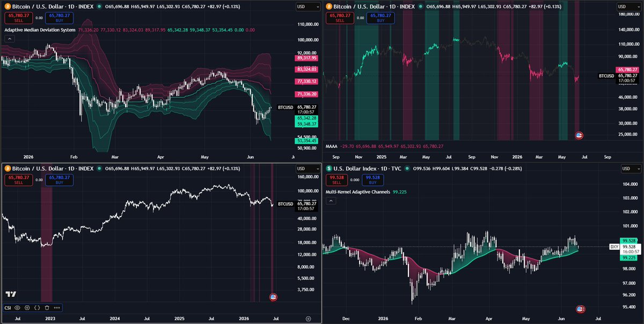Click Bitcoin logo in top-right MAAA chart

330,6
